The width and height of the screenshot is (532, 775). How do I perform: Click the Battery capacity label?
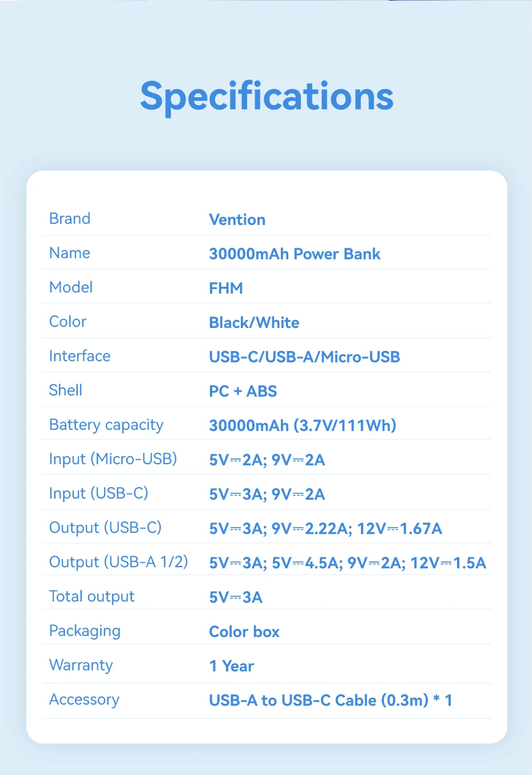point(106,425)
